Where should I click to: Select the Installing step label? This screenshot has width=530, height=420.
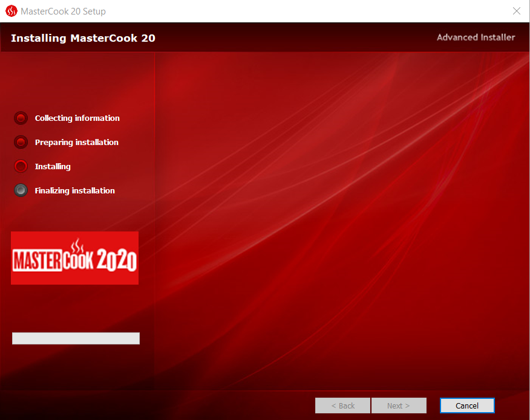(x=53, y=167)
